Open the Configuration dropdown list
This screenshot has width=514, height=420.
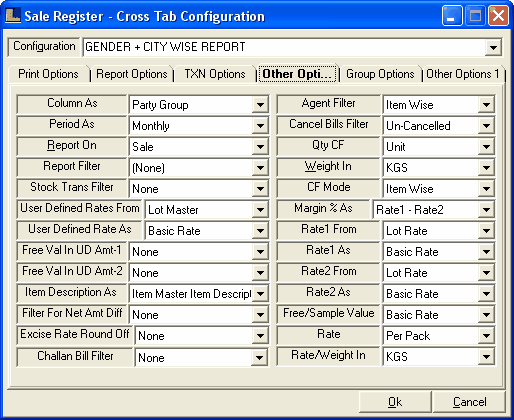(x=493, y=47)
